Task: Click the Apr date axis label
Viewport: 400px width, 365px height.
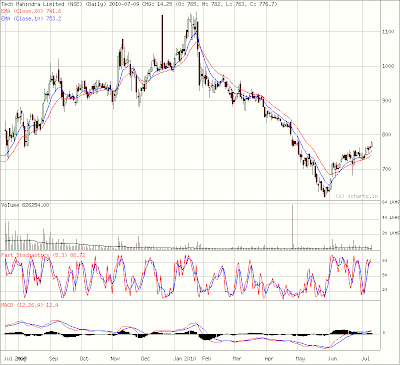Action: [x=269, y=359]
